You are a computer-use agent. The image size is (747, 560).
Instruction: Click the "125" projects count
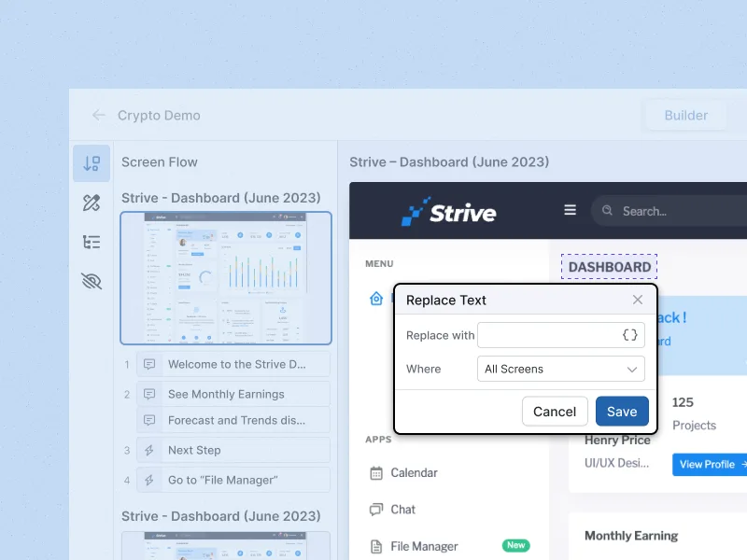click(x=683, y=402)
